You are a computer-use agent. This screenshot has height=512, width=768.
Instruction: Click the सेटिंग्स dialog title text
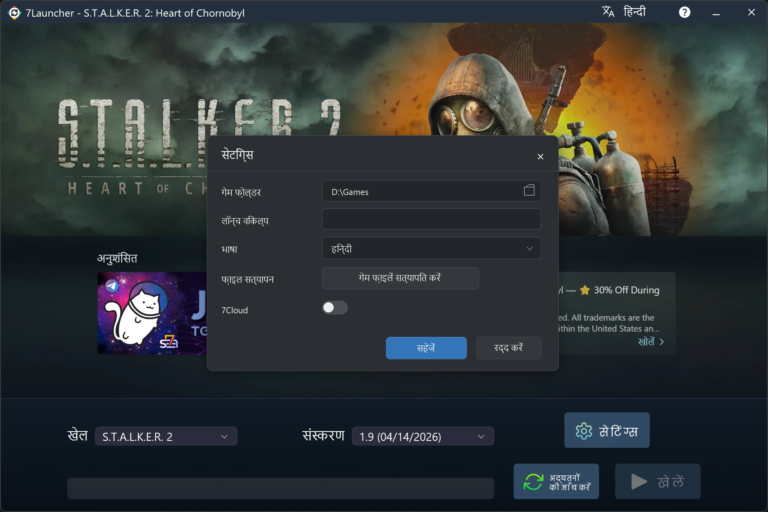click(237, 155)
